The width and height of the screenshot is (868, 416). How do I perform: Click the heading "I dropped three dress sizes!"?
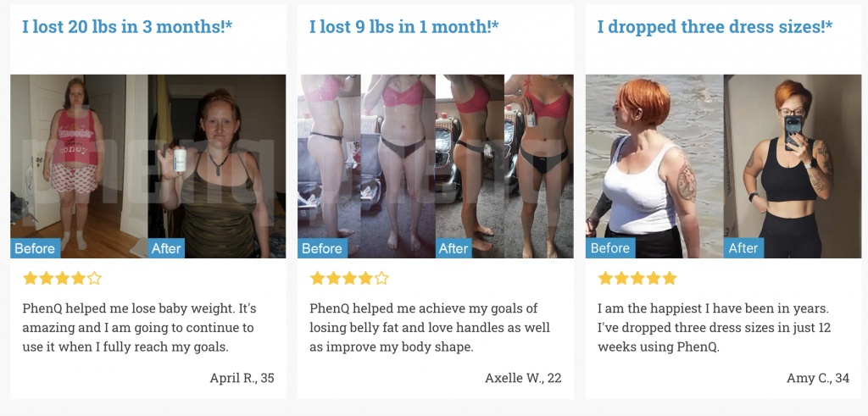coord(715,26)
